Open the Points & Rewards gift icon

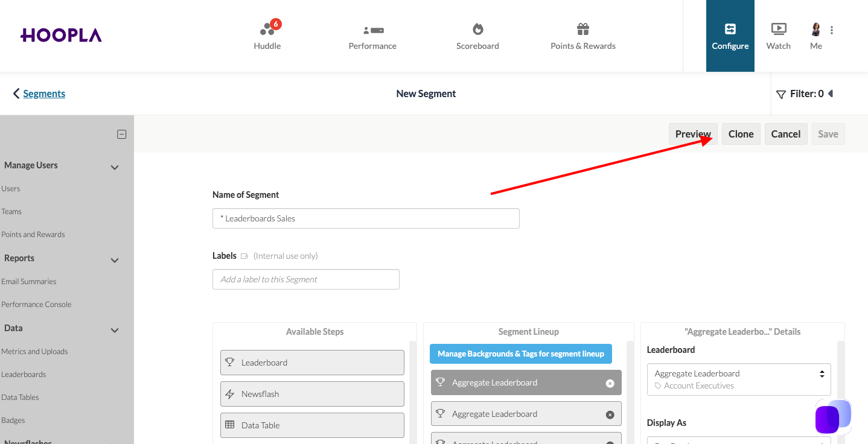tap(582, 29)
